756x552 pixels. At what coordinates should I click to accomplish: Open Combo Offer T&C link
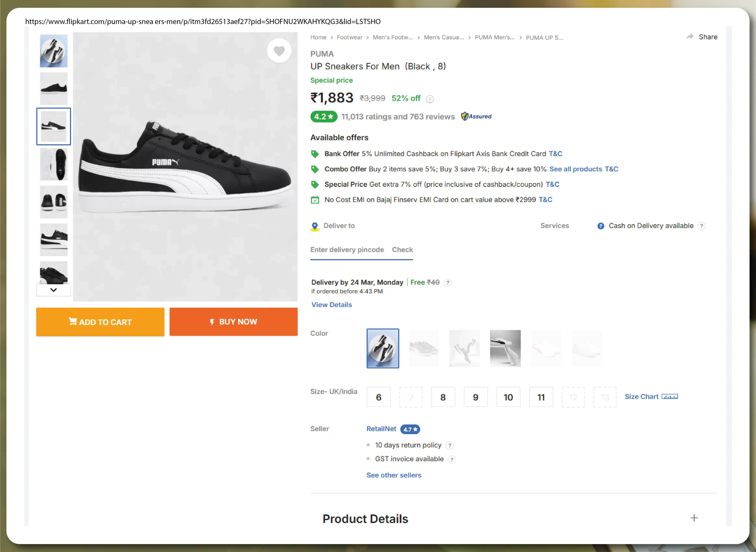[x=612, y=169]
